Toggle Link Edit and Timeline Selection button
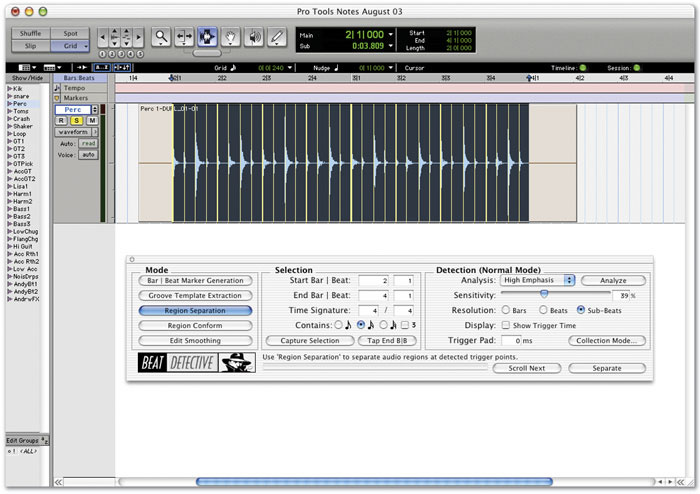Screen dimensions: 700x494 (122, 67)
